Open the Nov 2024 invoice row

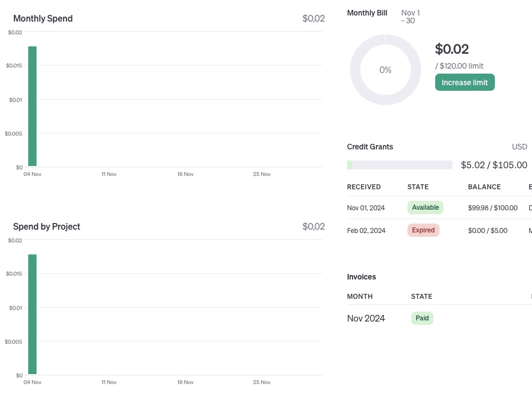coord(366,318)
